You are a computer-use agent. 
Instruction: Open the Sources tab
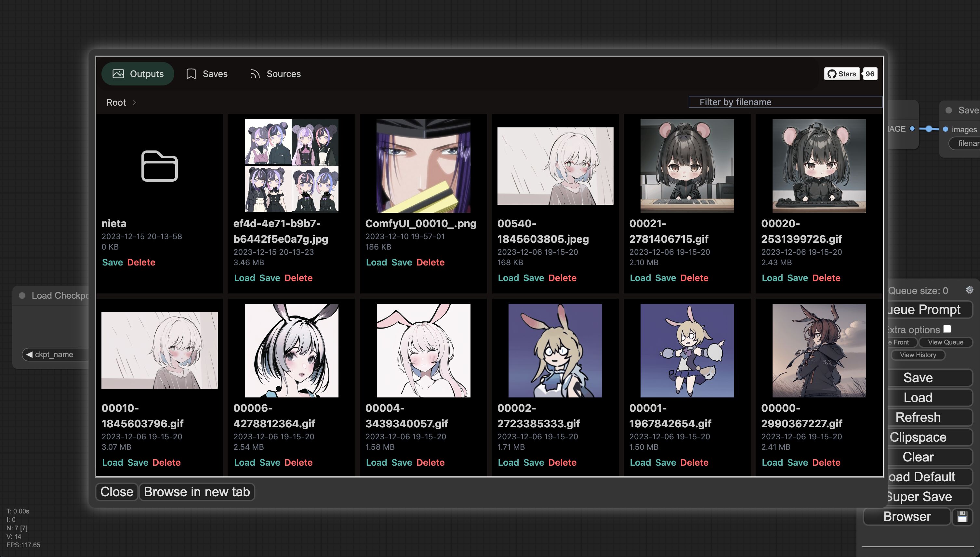pyautogui.click(x=275, y=74)
